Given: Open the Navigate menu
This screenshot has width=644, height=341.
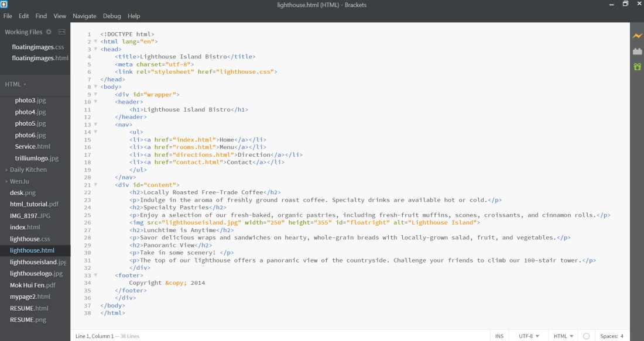Looking at the screenshot, I should tap(84, 16).
